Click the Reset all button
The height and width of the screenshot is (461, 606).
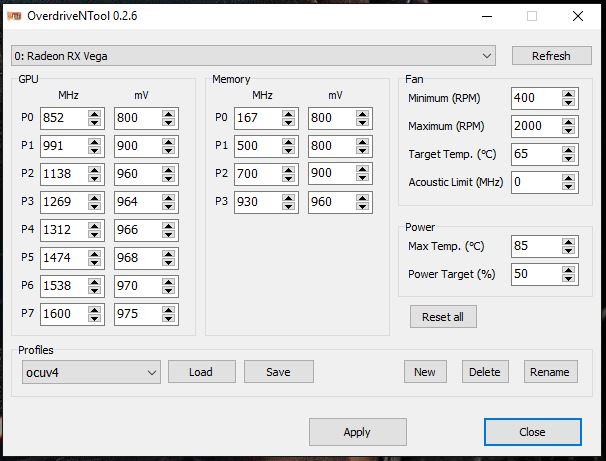443,317
